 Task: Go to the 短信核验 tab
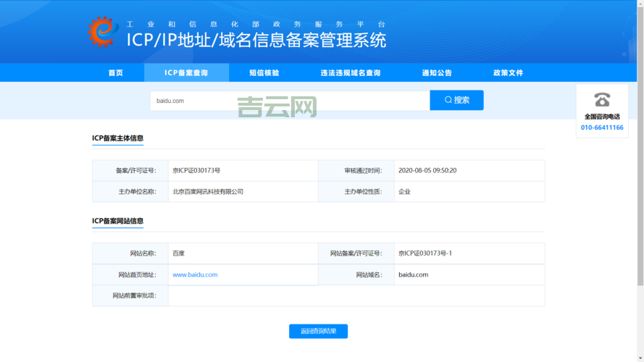coord(264,72)
